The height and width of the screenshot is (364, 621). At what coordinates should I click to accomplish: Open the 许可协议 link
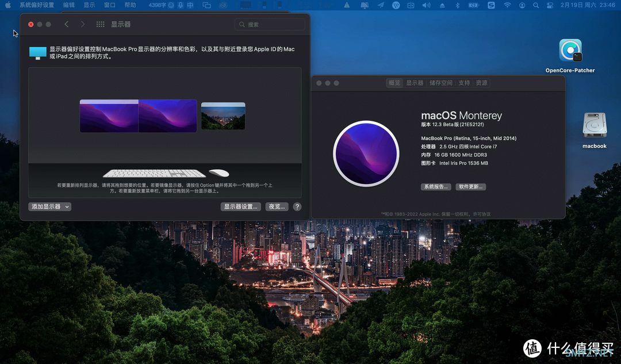pos(482,214)
